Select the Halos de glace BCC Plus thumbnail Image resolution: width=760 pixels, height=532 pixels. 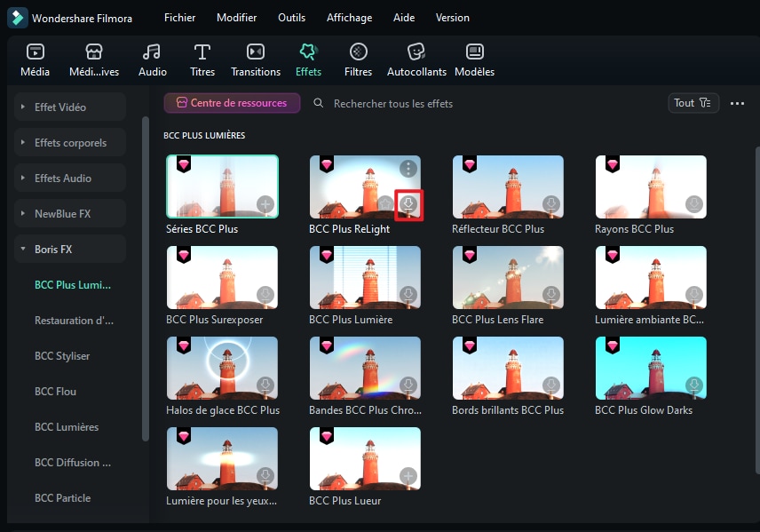point(222,368)
